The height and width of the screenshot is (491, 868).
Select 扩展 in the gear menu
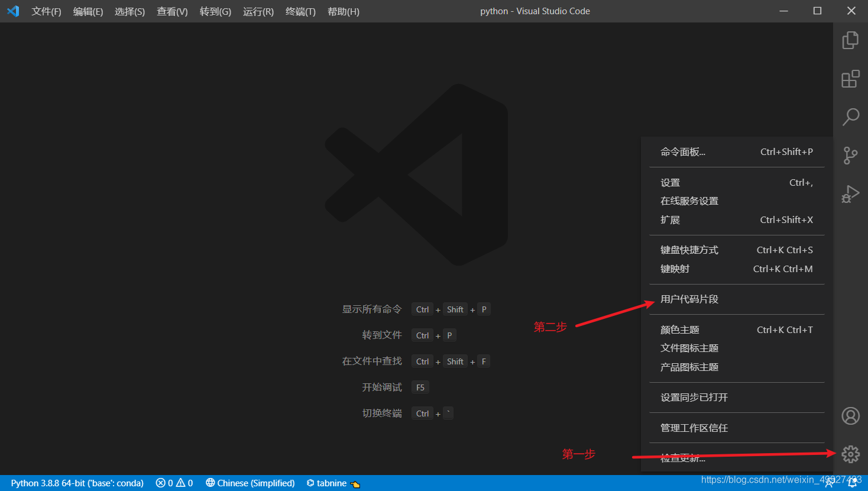(737, 220)
